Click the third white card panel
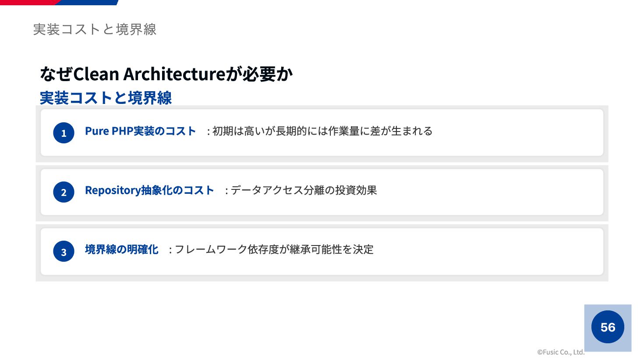This screenshot has width=644, height=363. pos(322,251)
